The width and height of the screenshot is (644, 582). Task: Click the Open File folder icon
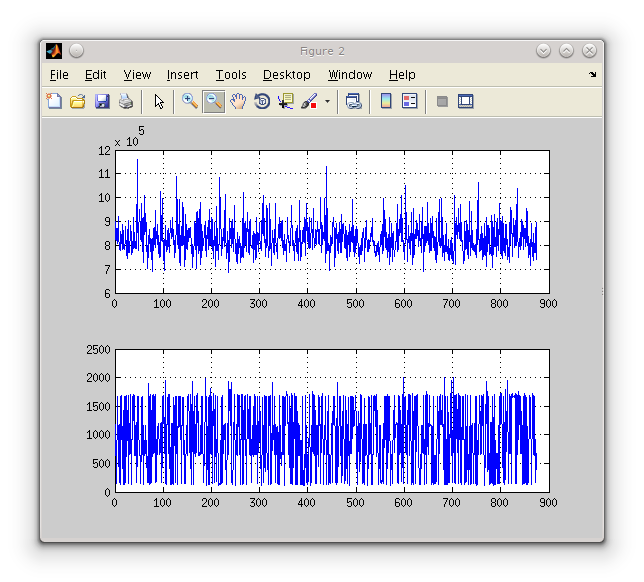click(x=77, y=101)
